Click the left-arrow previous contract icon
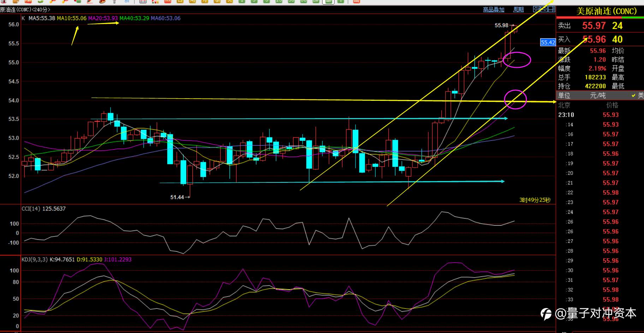Viewport: 644px width, 333px height. pos(536,9)
